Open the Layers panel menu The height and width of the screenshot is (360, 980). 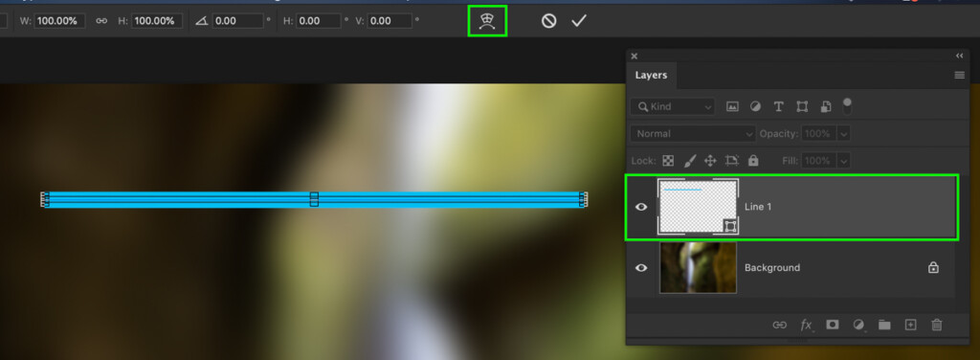959,75
